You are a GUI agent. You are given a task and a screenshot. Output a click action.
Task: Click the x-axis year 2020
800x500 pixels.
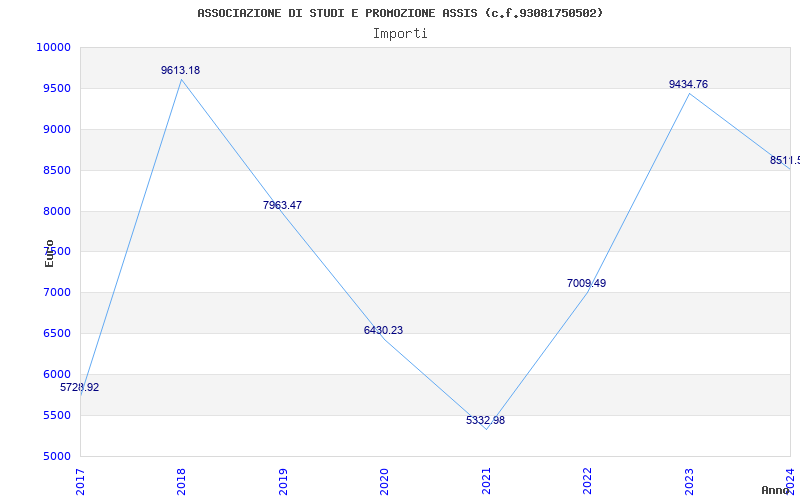pyautogui.click(x=384, y=481)
